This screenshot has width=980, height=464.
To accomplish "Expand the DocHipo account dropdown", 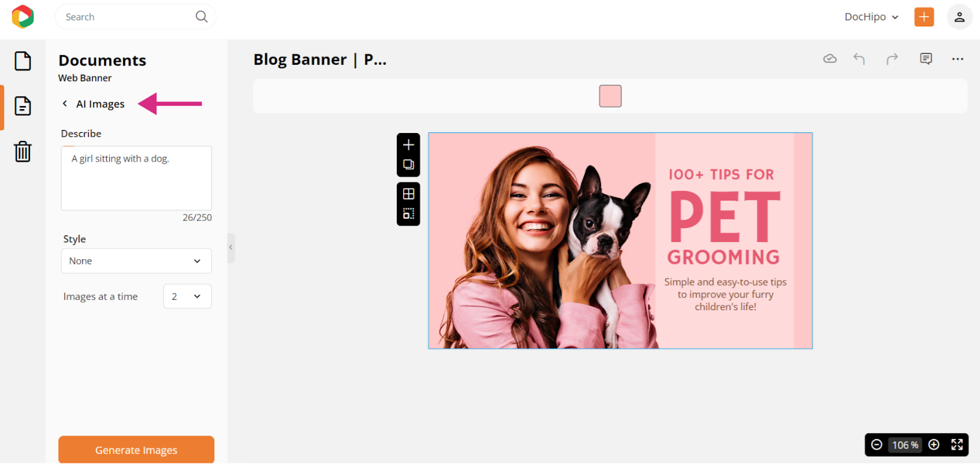I will pyautogui.click(x=872, y=17).
